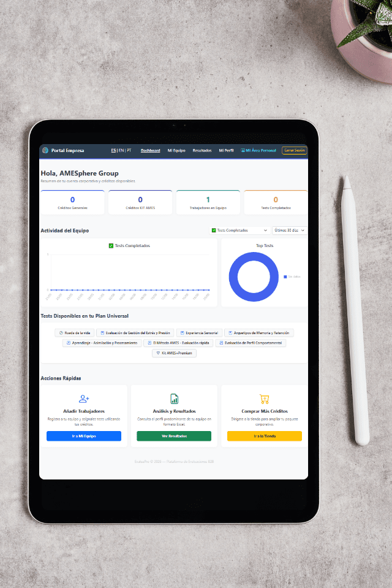The image size is (392, 588).
Task: Click the 'Acciones Rápidas' heading
Action: click(x=61, y=378)
